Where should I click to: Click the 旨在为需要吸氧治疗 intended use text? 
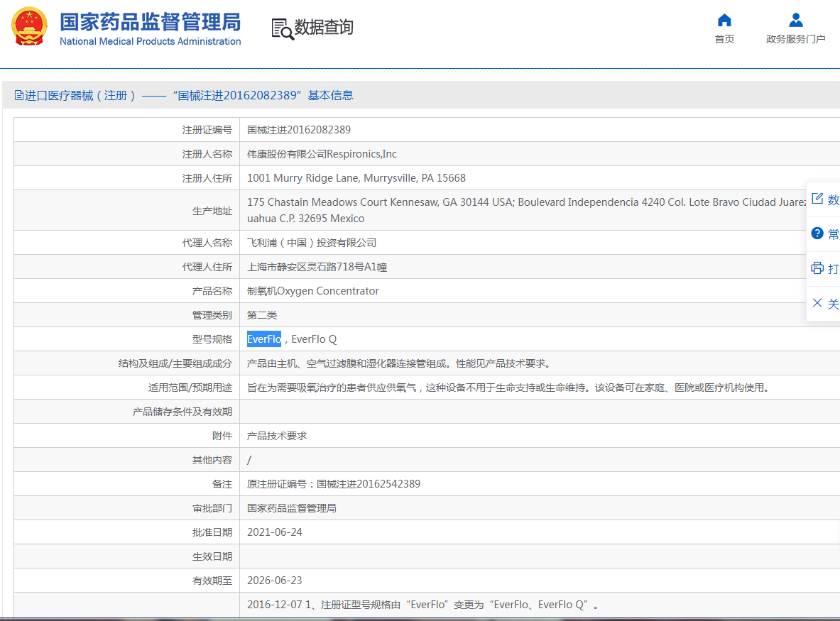coord(510,388)
